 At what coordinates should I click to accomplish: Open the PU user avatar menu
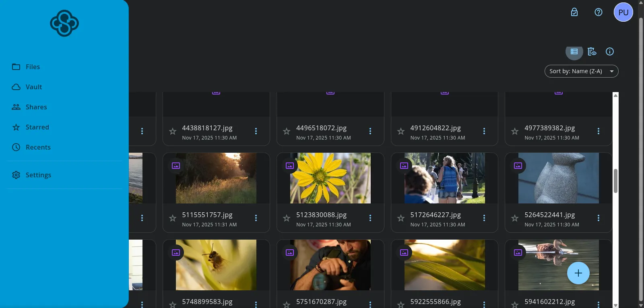point(623,12)
